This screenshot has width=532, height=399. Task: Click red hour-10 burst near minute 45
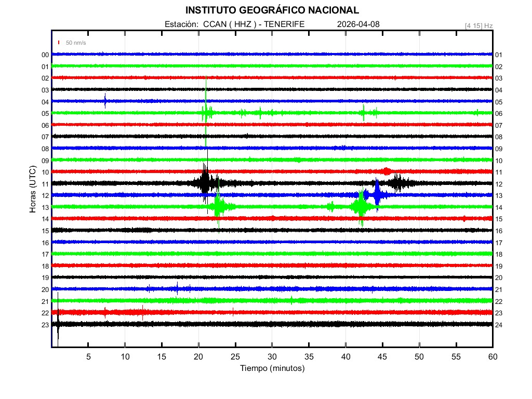click(386, 171)
